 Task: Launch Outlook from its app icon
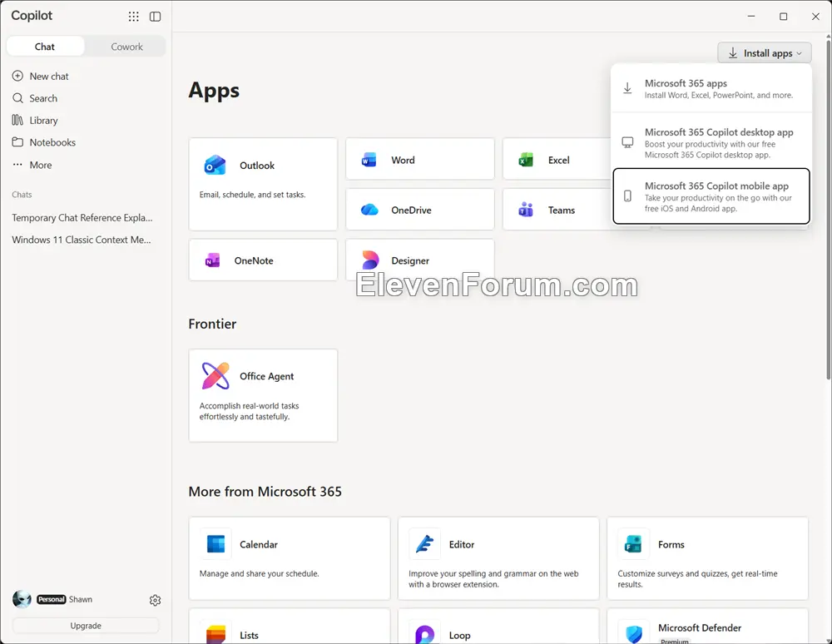pyautogui.click(x=215, y=166)
